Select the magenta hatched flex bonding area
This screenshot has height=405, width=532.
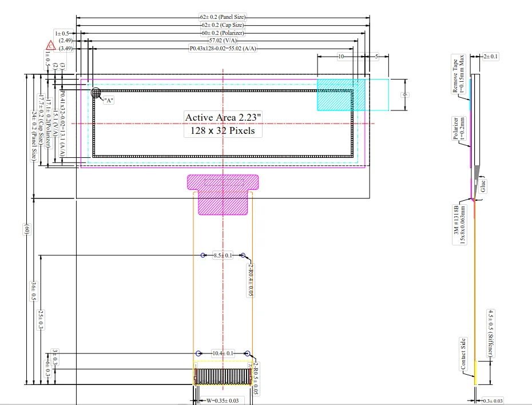pos(223,193)
